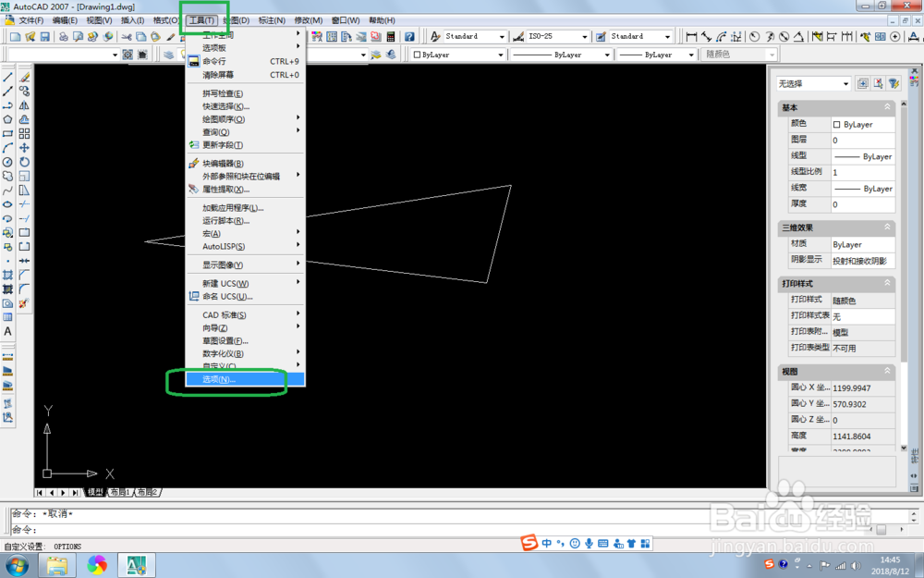Open the 无选择 object selection dropdown
Image resolution: width=924 pixels, height=578 pixels.
pos(812,84)
